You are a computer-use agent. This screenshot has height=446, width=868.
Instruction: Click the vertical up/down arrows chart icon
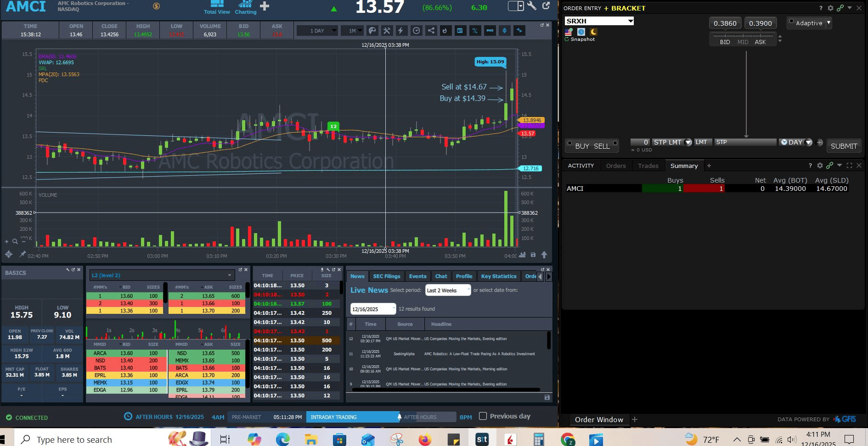[505, 31]
